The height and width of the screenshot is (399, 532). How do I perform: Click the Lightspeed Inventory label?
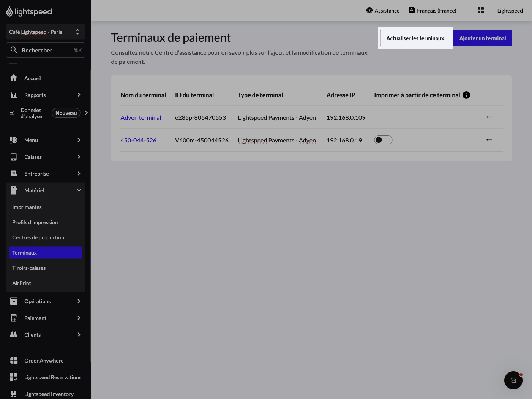click(x=49, y=394)
